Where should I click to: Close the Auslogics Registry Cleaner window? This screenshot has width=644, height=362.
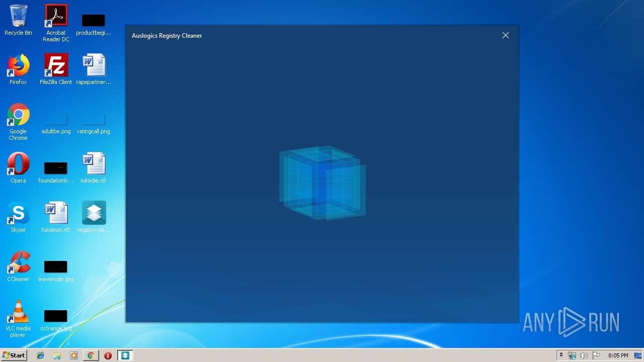[x=506, y=35]
